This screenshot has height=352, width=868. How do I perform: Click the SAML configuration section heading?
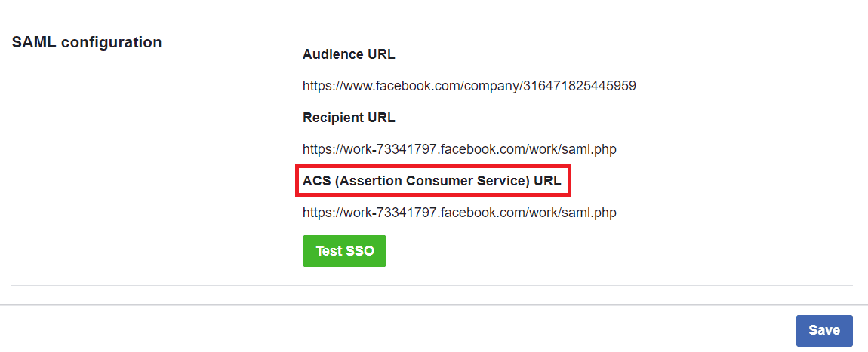tap(87, 42)
